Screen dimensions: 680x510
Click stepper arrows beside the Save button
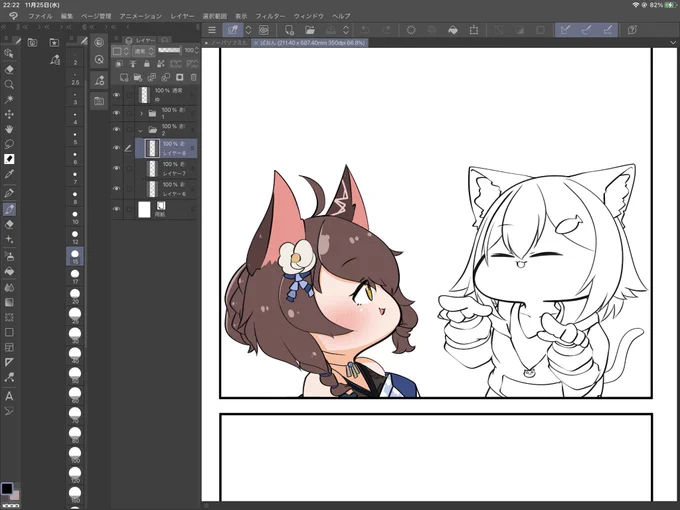[x=346, y=30]
